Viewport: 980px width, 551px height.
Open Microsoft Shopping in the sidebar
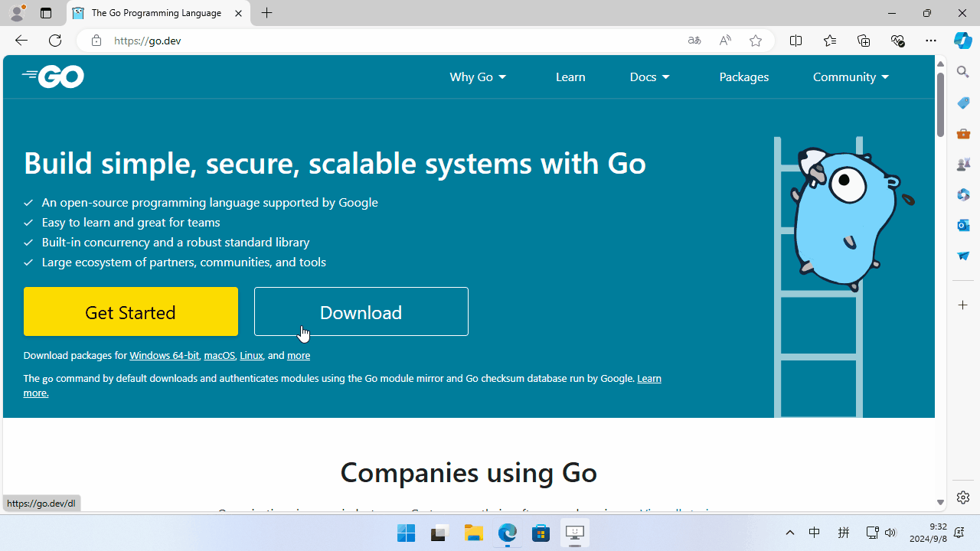[962, 102]
